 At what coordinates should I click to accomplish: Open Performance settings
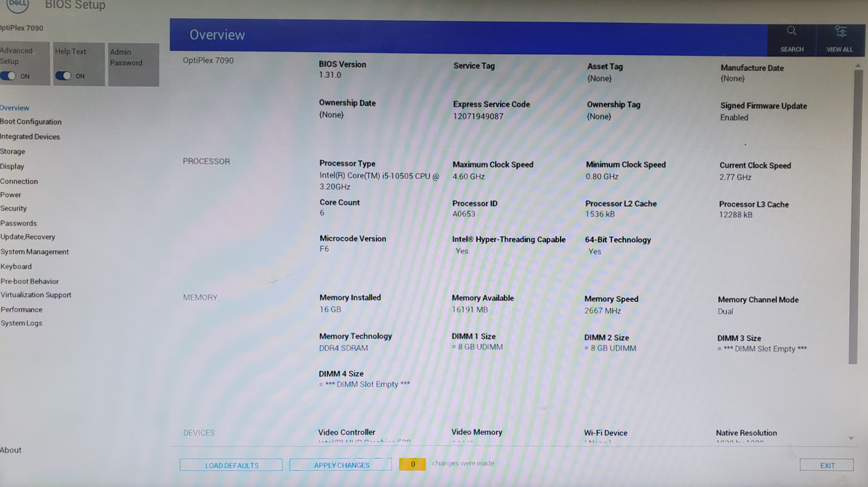(x=22, y=310)
